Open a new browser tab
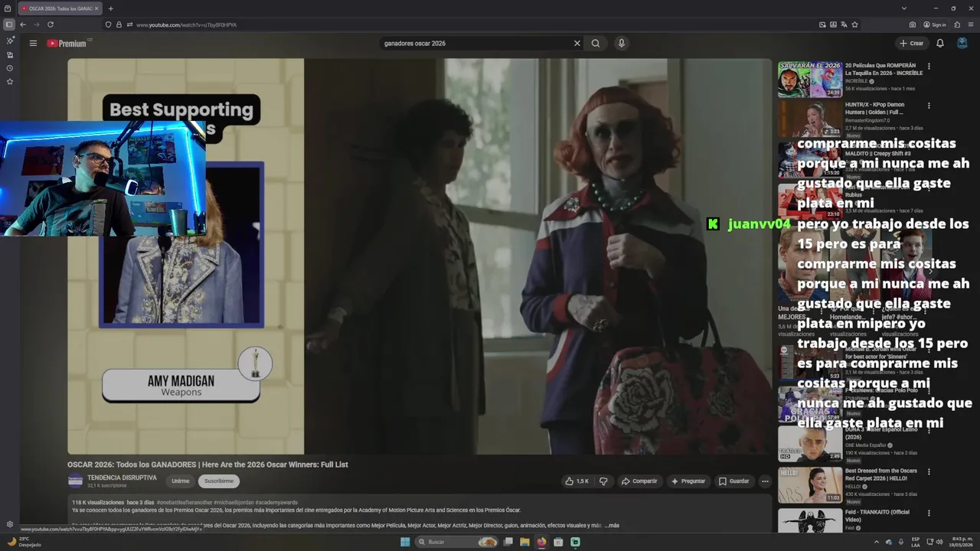The width and height of the screenshot is (980, 551). tap(110, 8)
